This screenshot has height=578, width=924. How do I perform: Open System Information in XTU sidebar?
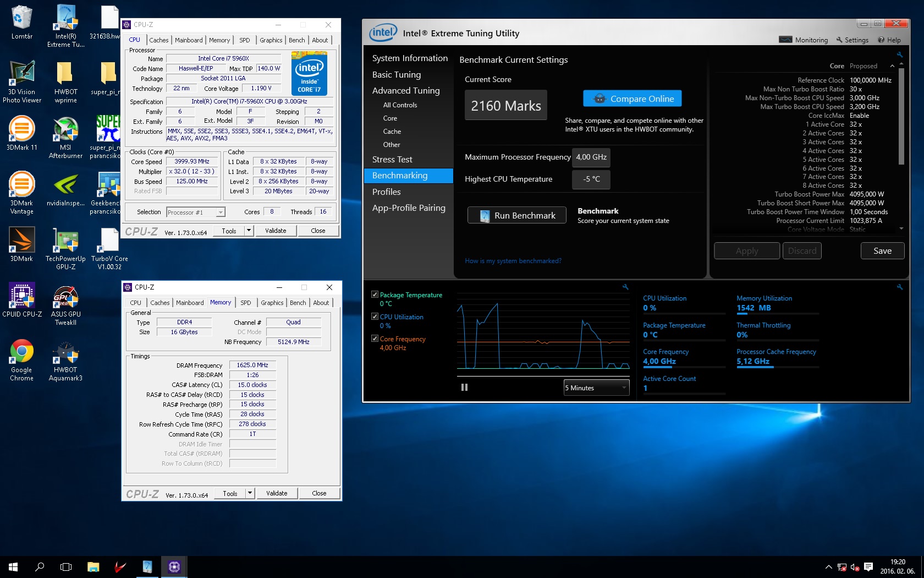point(410,58)
